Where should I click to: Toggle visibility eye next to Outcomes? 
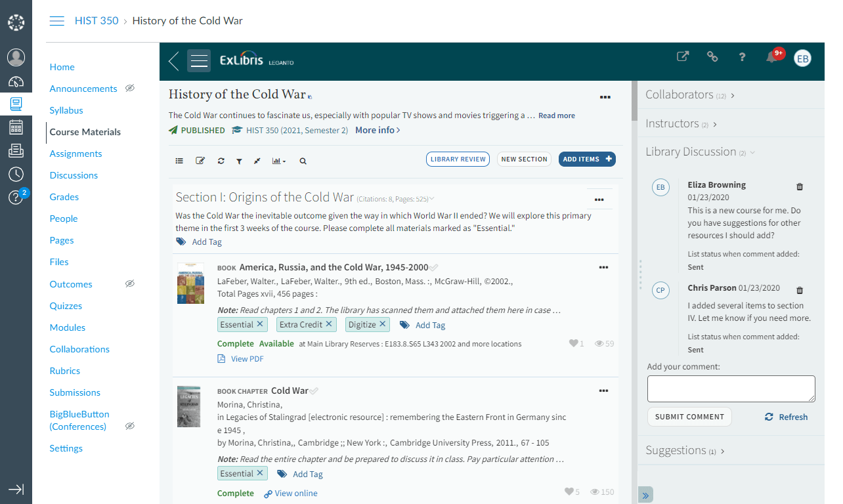coord(130,284)
